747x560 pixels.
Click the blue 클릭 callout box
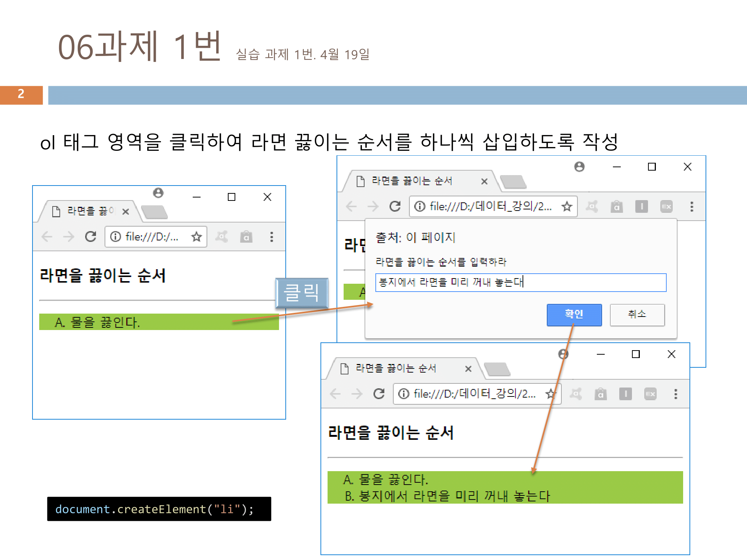[302, 293]
